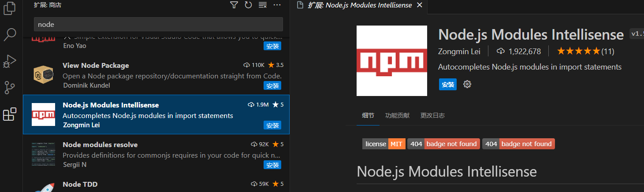Click the extension search input field

(x=158, y=24)
